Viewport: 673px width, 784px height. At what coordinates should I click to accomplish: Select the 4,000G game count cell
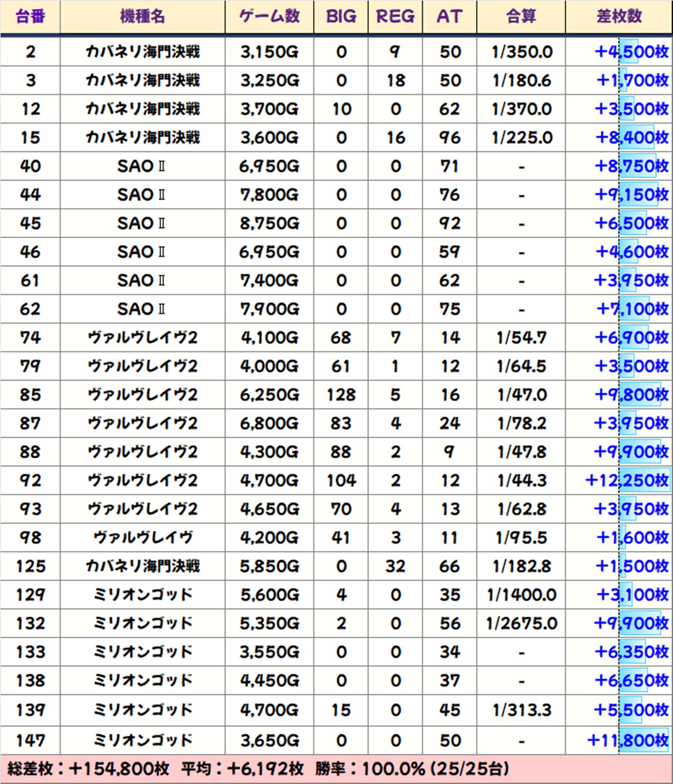(270, 366)
